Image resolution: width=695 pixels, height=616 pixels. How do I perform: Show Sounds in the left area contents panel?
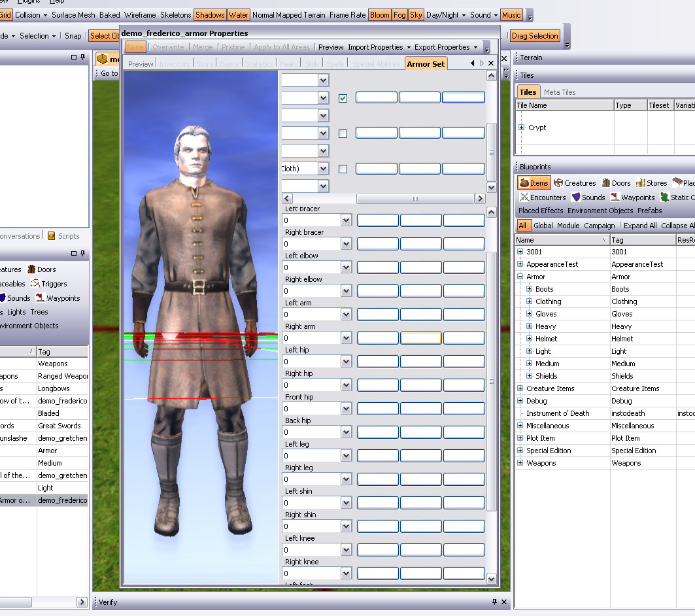(x=15, y=298)
